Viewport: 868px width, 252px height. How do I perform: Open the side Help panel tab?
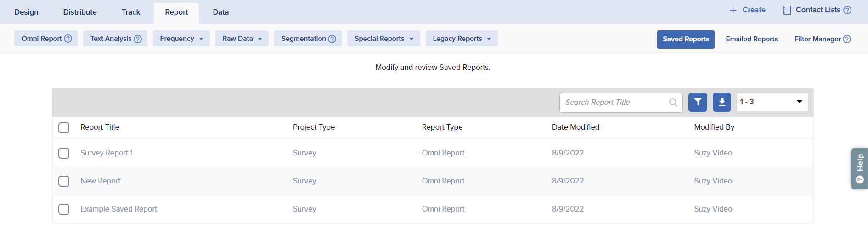click(860, 168)
